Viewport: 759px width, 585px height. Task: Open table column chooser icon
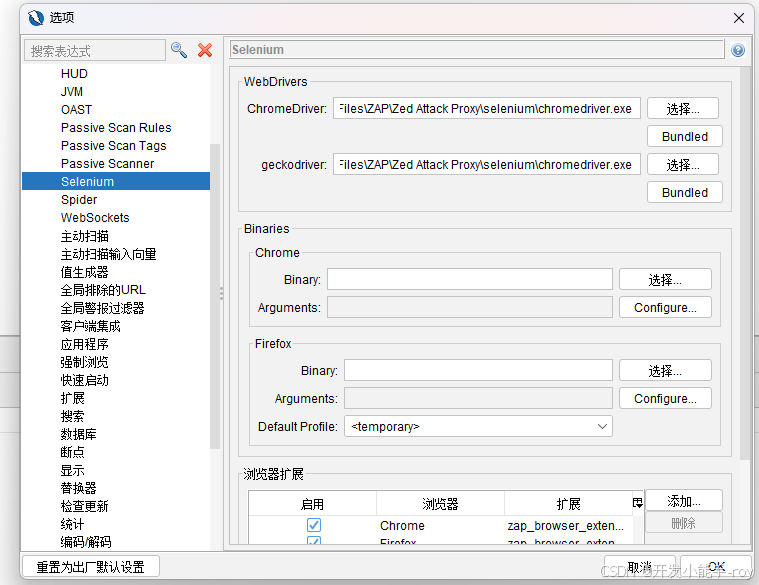pyautogui.click(x=638, y=503)
